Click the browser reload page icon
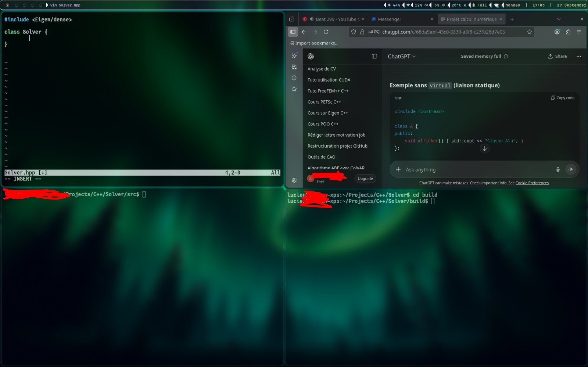 [326, 32]
